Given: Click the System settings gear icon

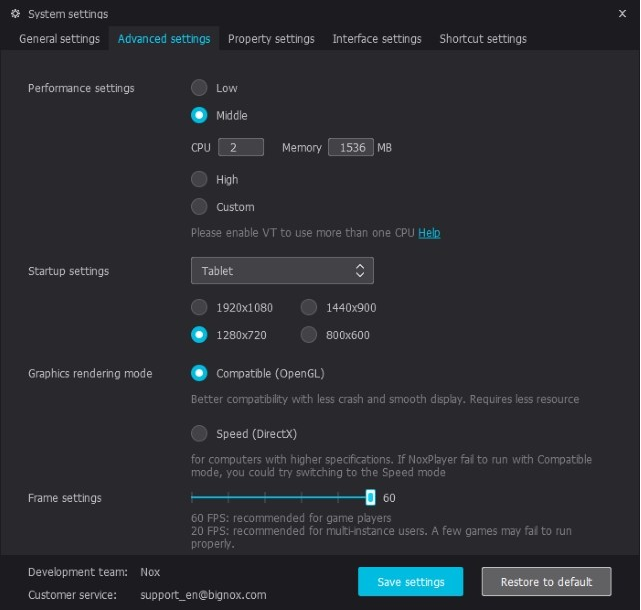Looking at the screenshot, I should [x=15, y=14].
